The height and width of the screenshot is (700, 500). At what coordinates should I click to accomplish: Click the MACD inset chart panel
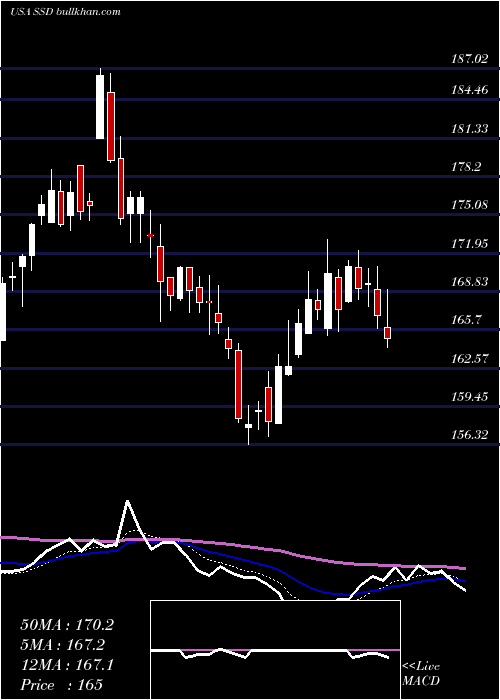pyautogui.click(x=275, y=650)
